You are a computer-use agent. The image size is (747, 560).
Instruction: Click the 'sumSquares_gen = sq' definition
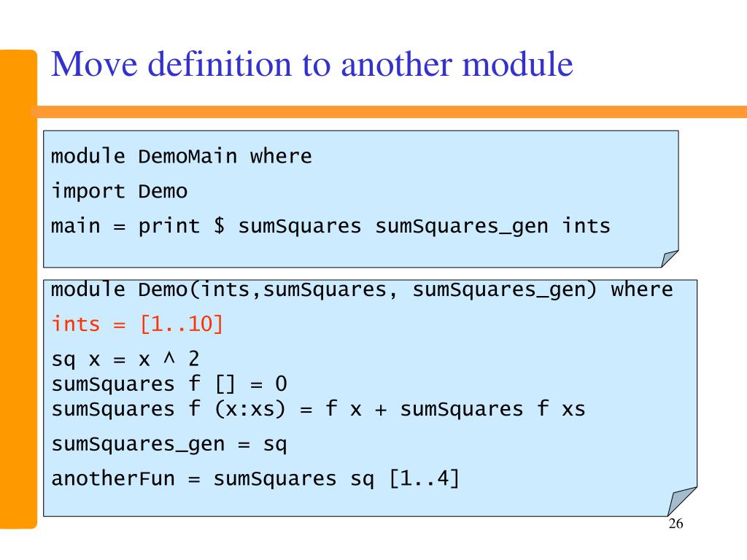169,445
